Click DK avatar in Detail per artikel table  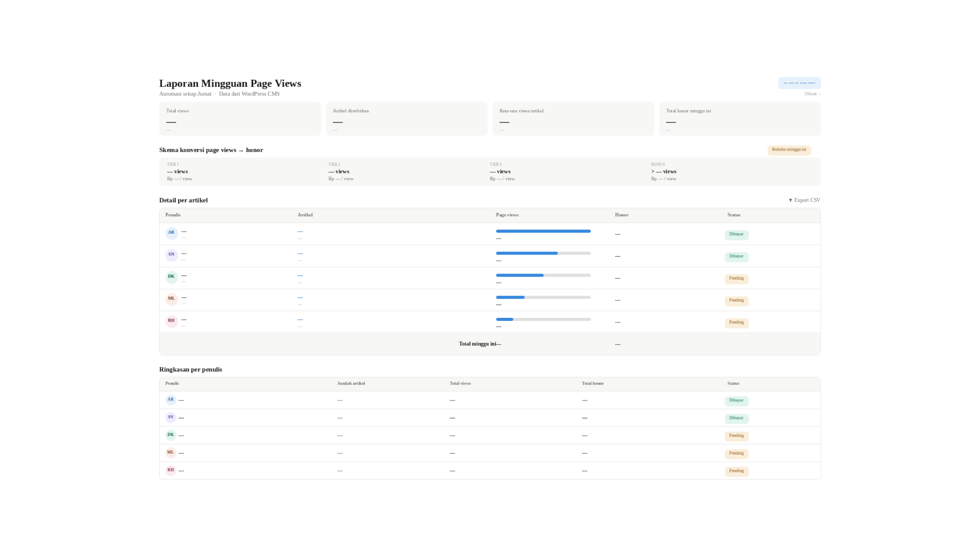(x=171, y=277)
